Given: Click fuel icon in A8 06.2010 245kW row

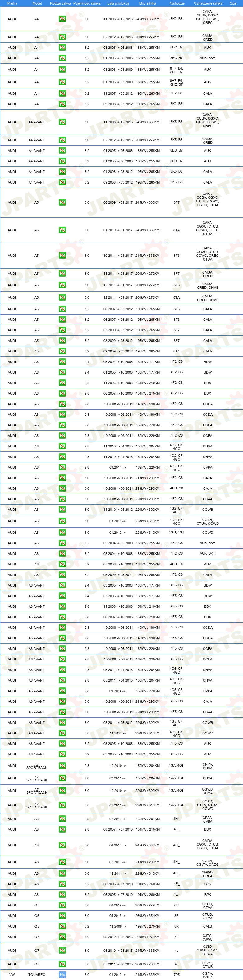Looking at the screenshot, I should point(62,845).
